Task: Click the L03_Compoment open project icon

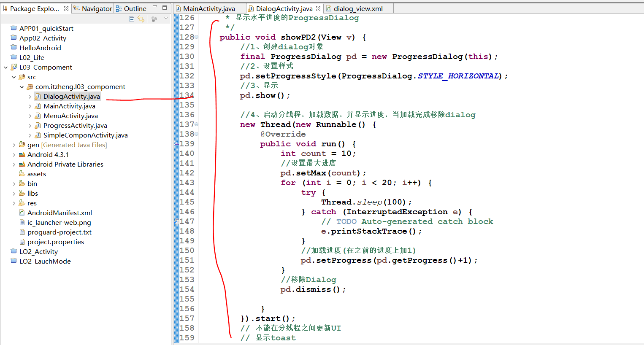Action: (14, 67)
